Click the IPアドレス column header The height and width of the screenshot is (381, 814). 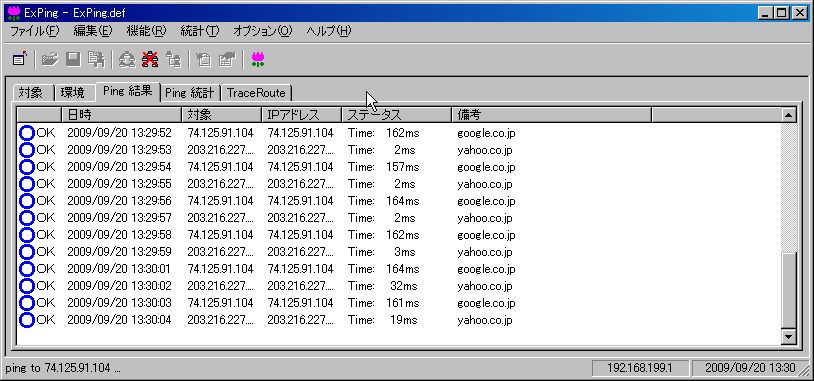click(x=302, y=115)
